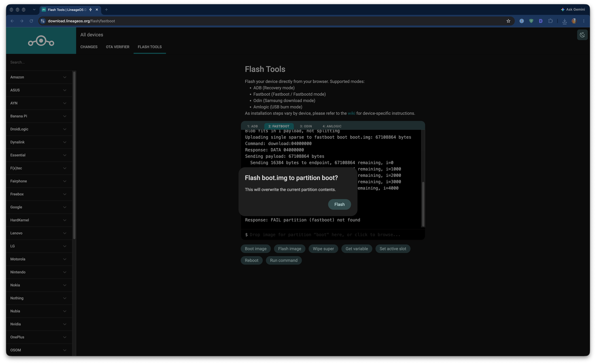Image resolution: width=596 pixels, height=364 pixels.
Task: Open the green shield ad-blocker extension
Action: click(x=531, y=21)
